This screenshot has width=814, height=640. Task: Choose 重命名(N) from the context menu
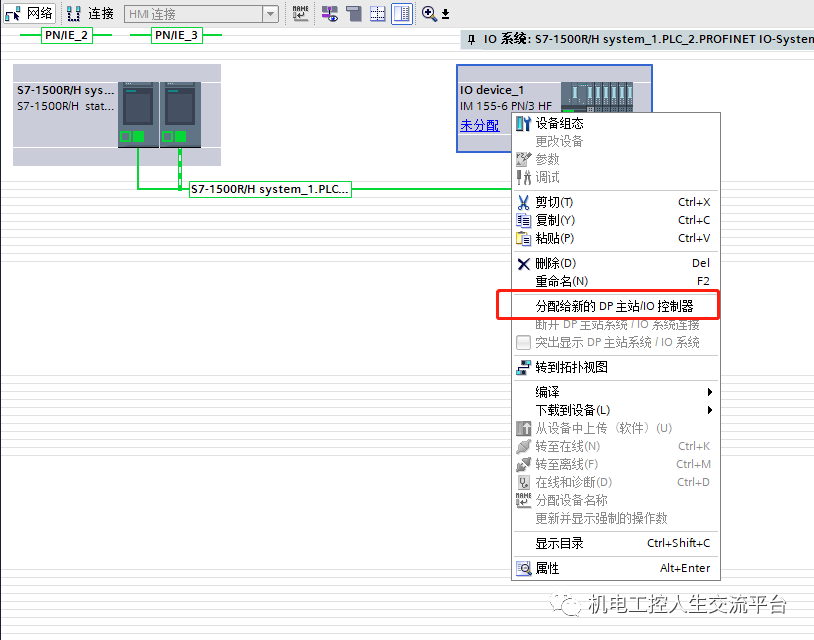[616, 281]
